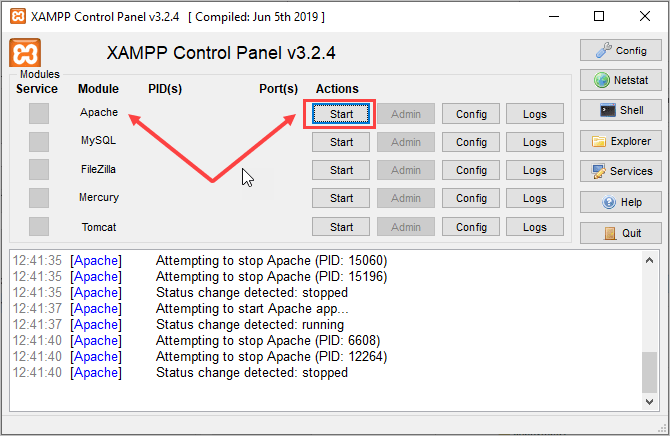View Logs for Apache
The width and height of the screenshot is (670, 436).
click(x=535, y=114)
